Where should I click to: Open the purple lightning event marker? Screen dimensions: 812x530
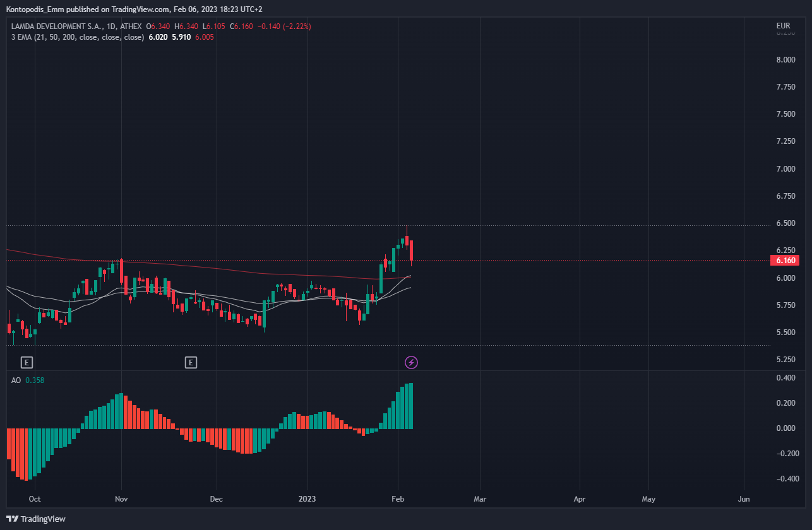point(411,362)
